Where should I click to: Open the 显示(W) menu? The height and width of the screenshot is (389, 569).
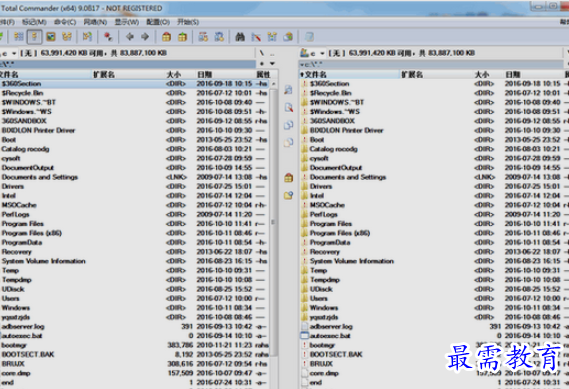pyautogui.click(x=127, y=22)
